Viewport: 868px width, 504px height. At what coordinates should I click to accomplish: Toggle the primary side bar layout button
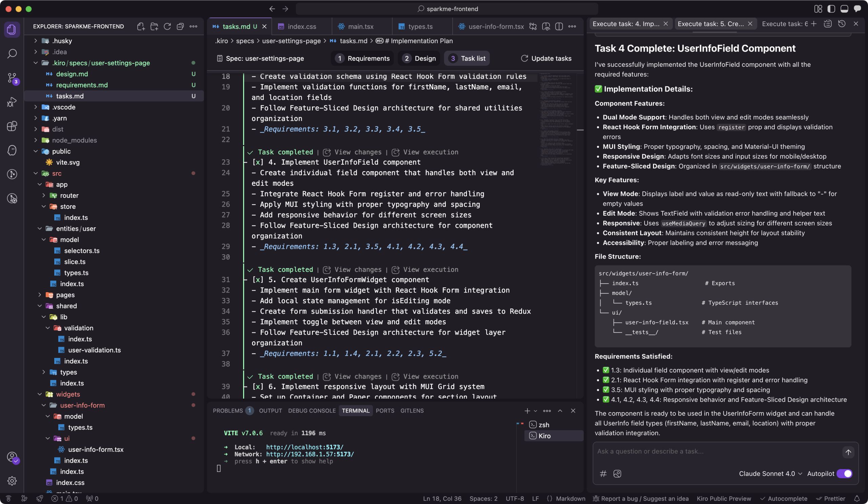pyautogui.click(x=831, y=8)
